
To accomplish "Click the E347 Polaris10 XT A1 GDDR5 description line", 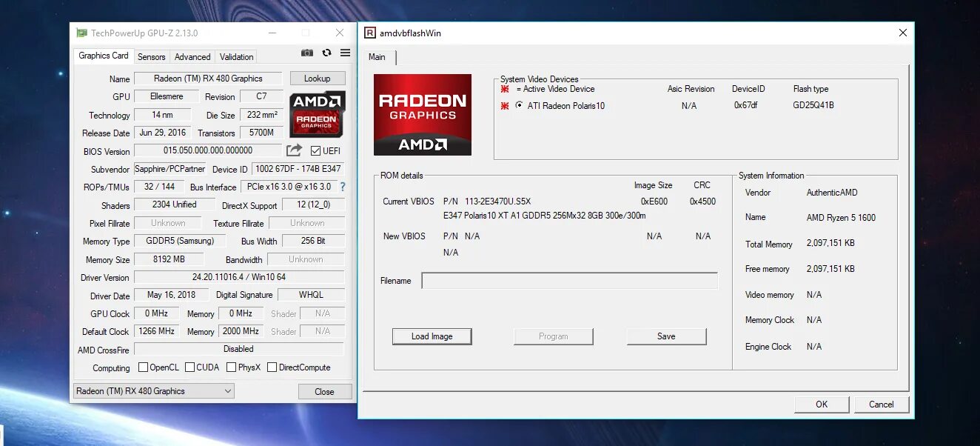I will coord(544,216).
